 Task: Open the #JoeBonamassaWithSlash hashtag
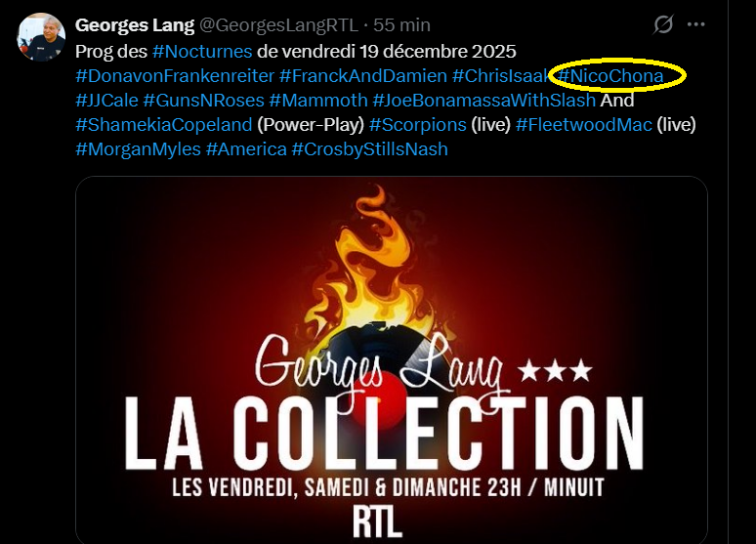pos(484,101)
